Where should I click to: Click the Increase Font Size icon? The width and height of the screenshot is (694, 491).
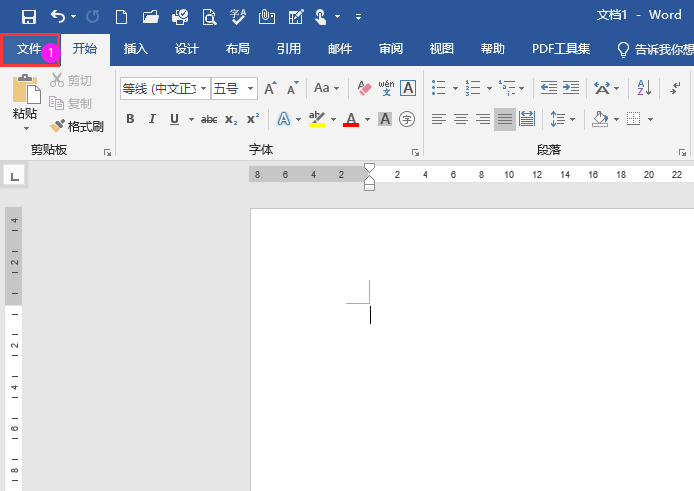(x=270, y=89)
